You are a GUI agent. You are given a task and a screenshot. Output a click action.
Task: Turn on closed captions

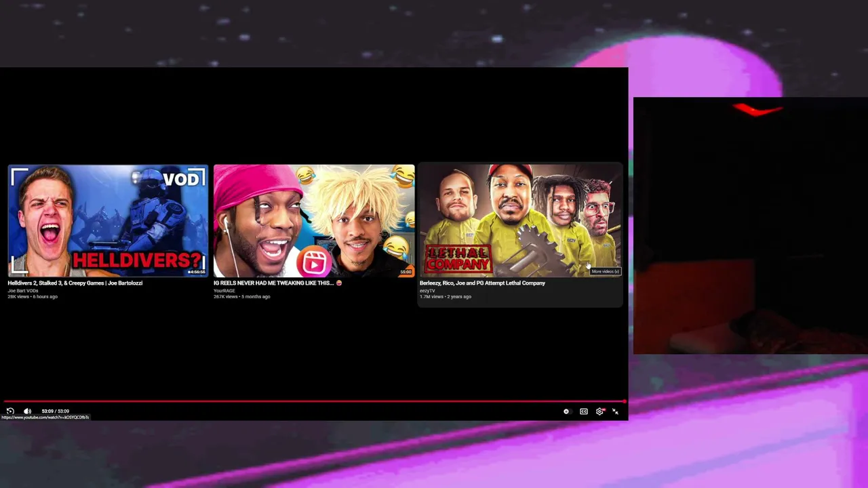(584, 411)
